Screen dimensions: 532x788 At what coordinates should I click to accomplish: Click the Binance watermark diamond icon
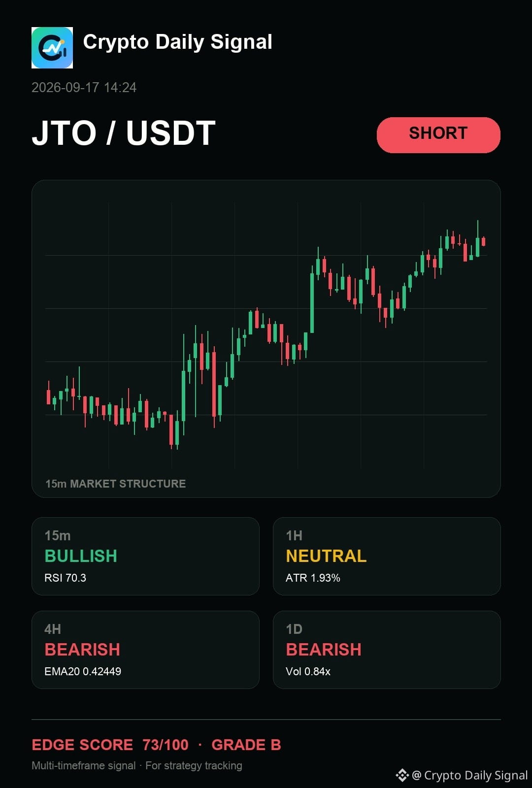(402, 775)
